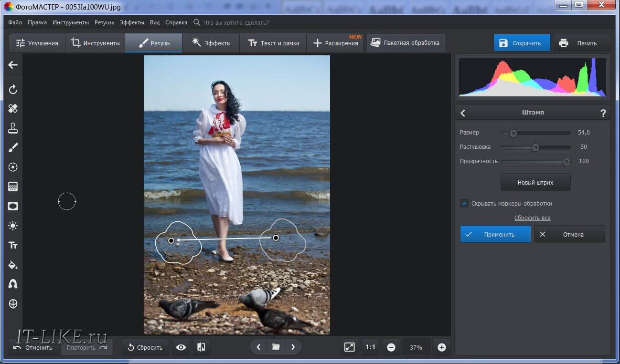Select the crosshair circle tool at sidebar bottom

point(13,304)
